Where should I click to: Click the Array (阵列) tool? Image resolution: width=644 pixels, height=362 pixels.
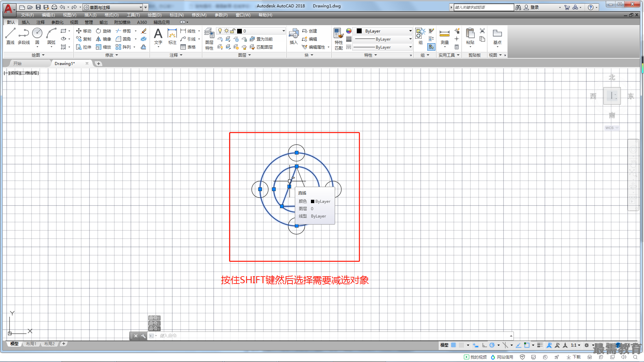click(x=123, y=47)
